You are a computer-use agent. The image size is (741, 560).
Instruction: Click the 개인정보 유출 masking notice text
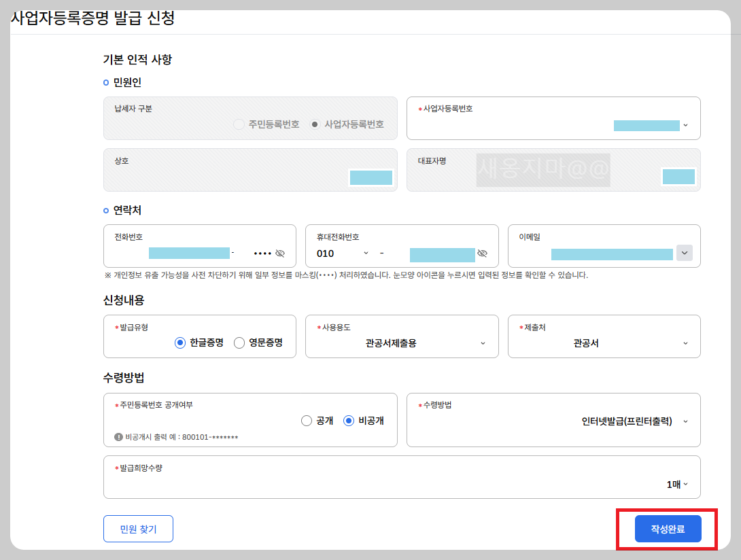point(347,275)
